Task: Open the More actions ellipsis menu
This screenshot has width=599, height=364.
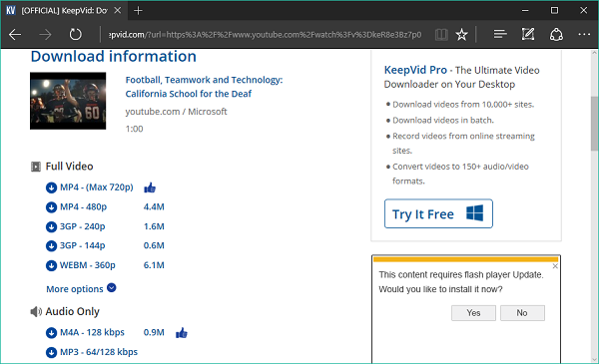Action: (x=584, y=34)
